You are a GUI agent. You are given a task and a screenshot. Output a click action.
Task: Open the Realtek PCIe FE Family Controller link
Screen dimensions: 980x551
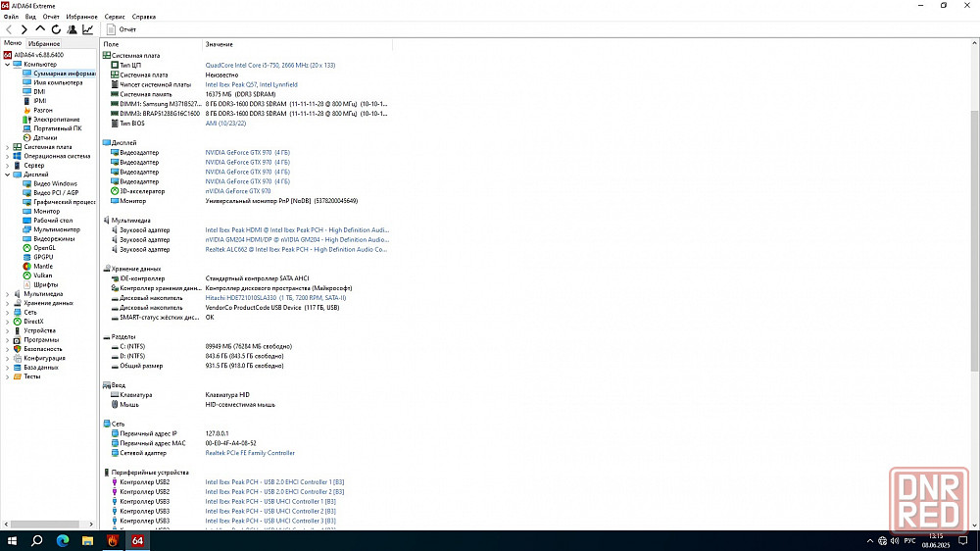250,453
